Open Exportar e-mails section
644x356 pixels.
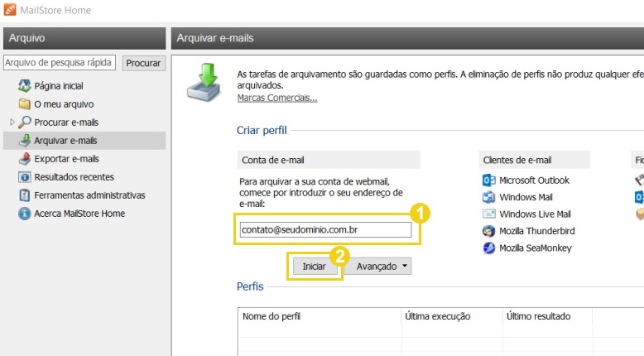pos(66,158)
